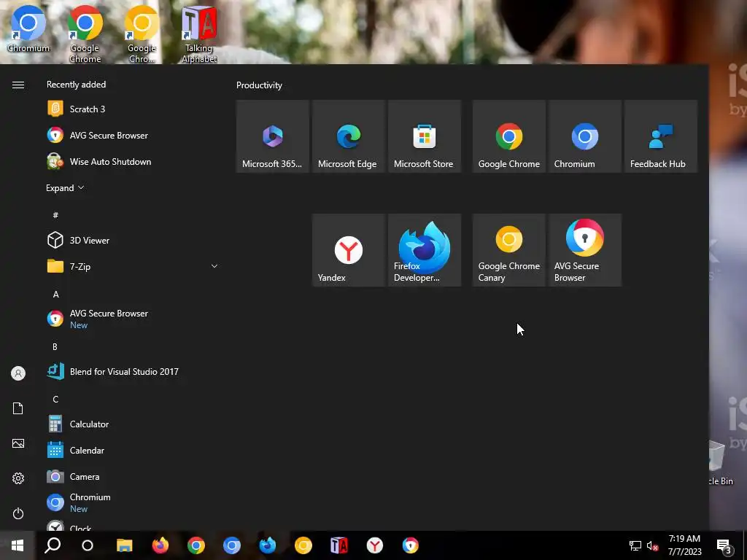The image size is (747, 560).
Task: Open AVG Secure Browser under Recently added
Action: (132, 135)
